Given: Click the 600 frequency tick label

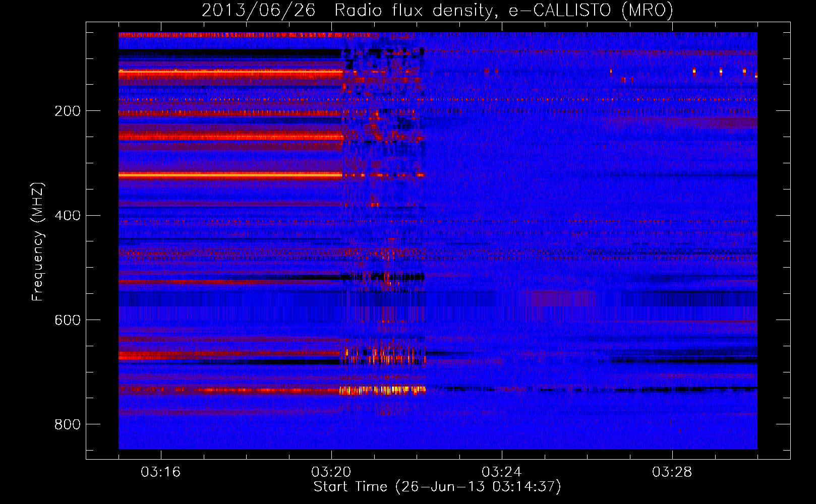Looking at the screenshot, I should [x=68, y=320].
